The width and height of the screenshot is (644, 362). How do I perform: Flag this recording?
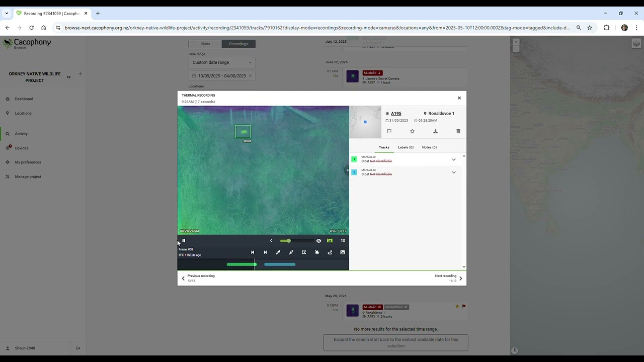point(389,131)
